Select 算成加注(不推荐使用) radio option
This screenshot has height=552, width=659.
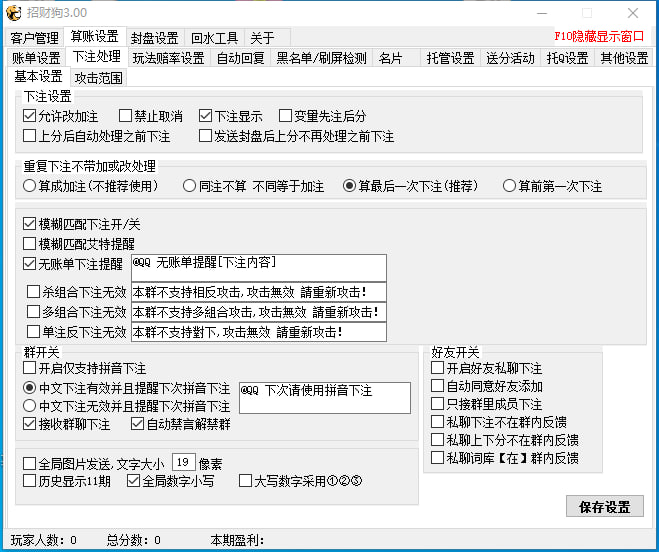tap(29, 186)
